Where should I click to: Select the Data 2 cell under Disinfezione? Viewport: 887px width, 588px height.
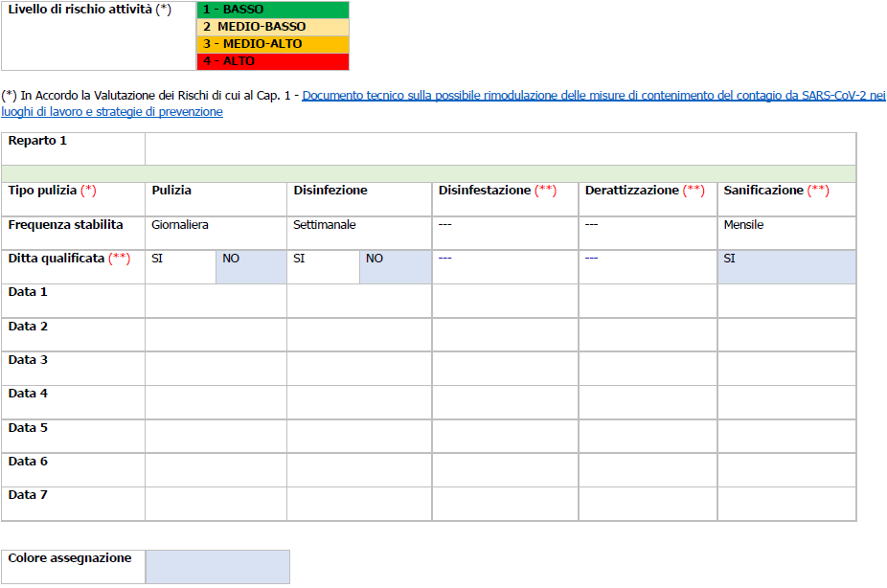coord(359,334)
